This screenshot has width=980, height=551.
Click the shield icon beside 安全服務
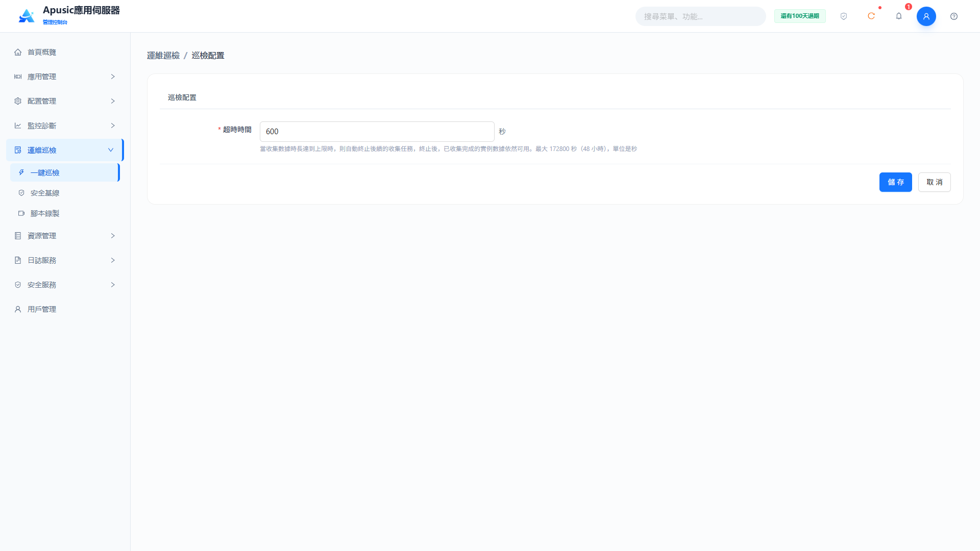pyautogui.click(x=18, y=285)
